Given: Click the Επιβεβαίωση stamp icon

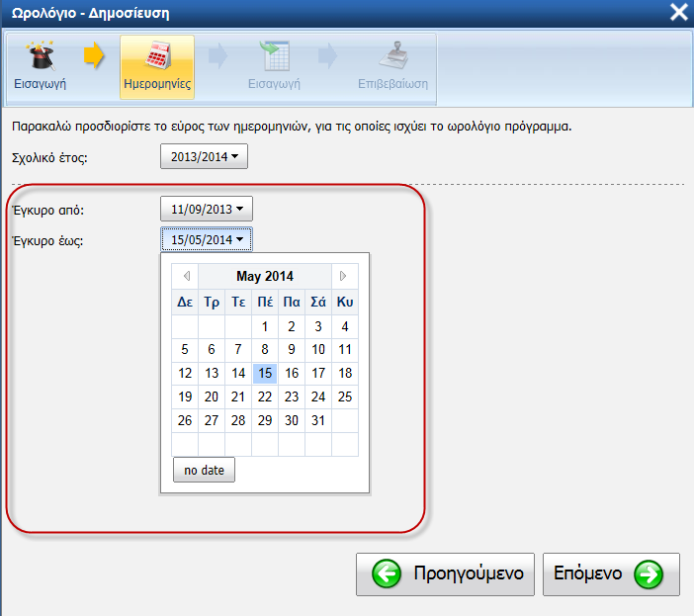Looking at the screenshot, I should coord(392,56).
